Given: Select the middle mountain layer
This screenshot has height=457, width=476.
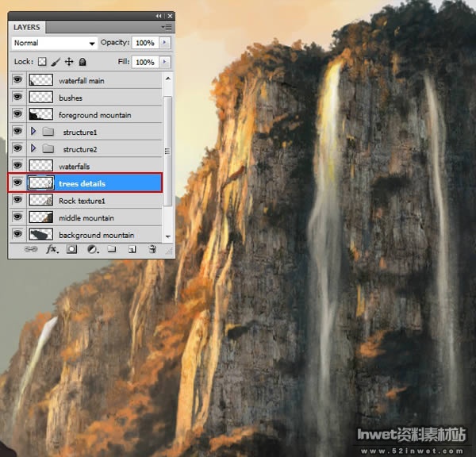Looking at the screenshot, I should click(86, 217).
